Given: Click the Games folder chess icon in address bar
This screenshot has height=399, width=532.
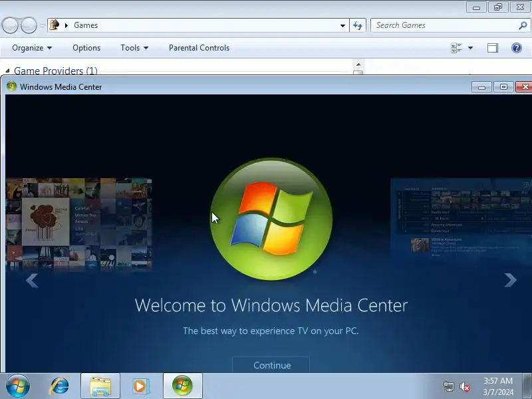Looking at the screenshot, I should [x=55, y=25].
